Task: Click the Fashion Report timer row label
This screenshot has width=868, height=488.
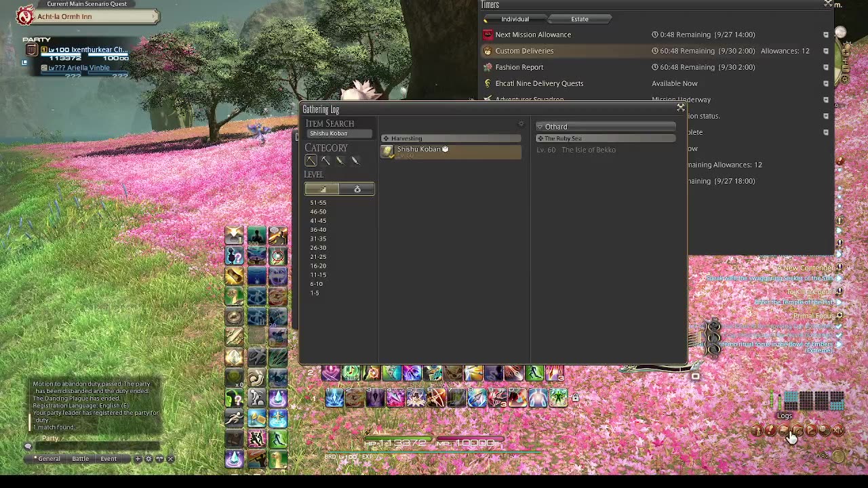Action: click(x=519, y=67)
